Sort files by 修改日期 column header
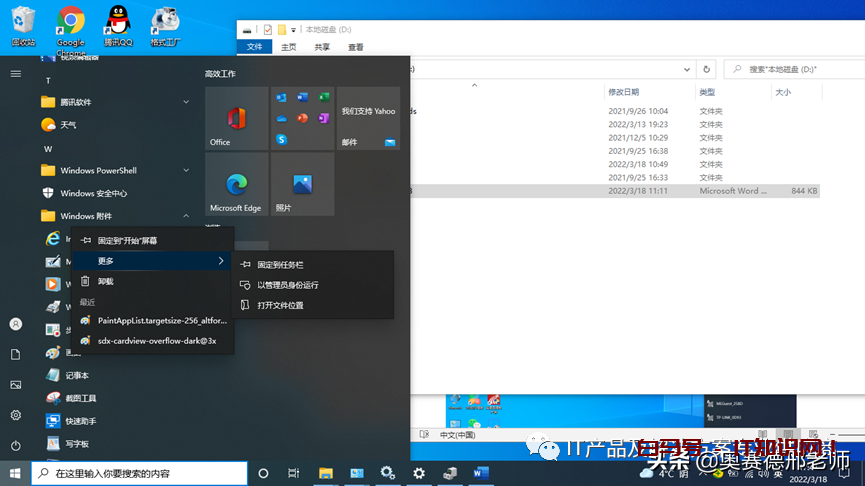 point(630,92)
